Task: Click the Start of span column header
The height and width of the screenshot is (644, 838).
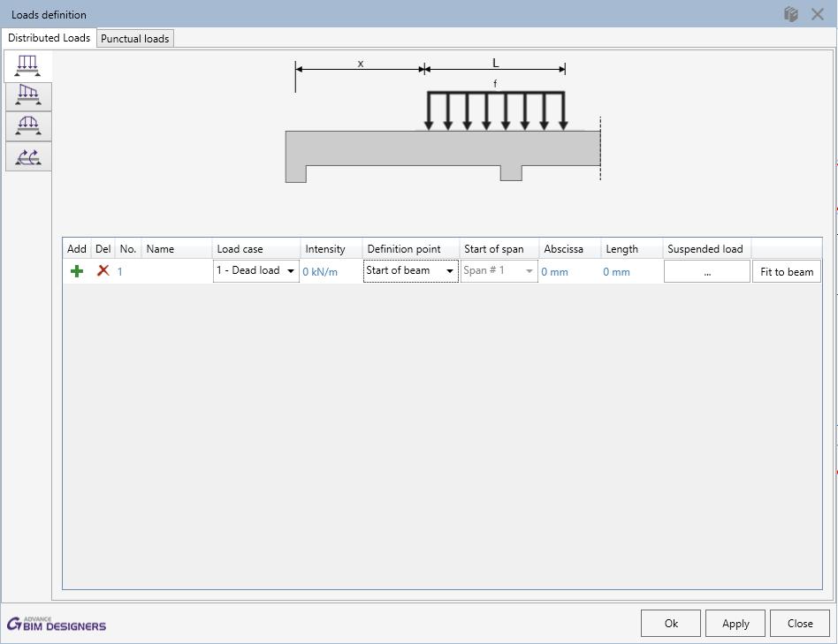Action: click(499, 249)
